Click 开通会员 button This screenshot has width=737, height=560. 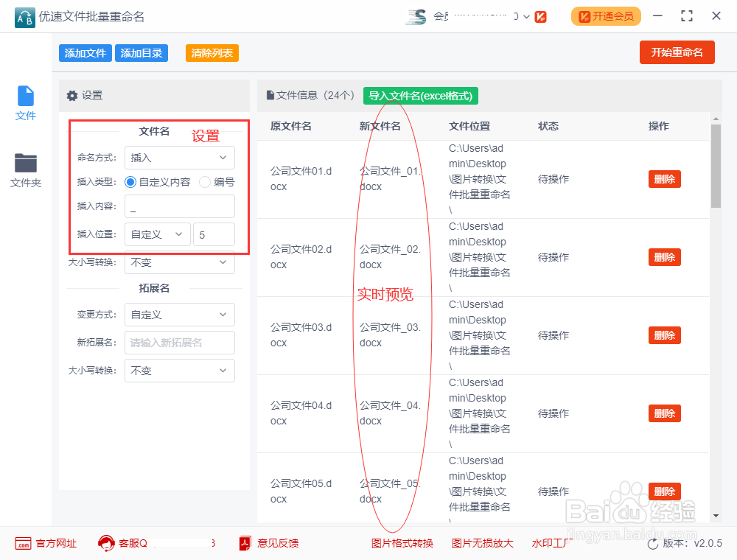coord(606,16)
